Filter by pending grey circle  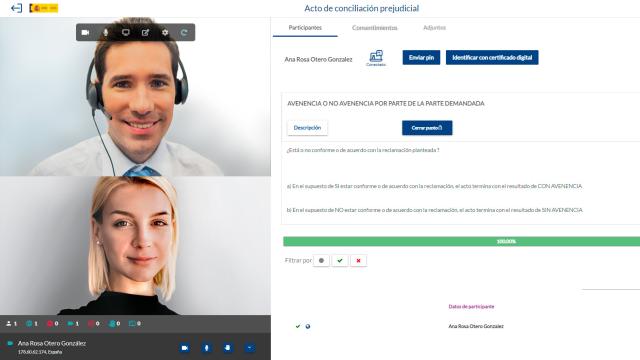click(x=321, y=260)
